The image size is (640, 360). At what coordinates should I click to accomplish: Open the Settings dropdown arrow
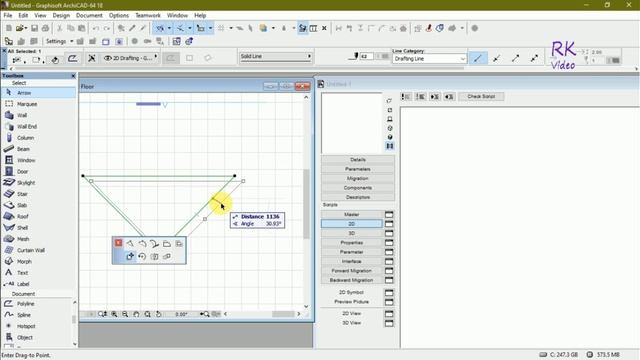[71, 41]
